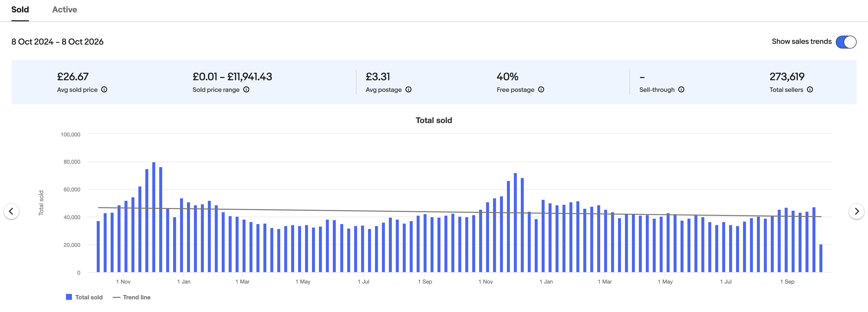This screenshot has width=868, height=312.
Task: Click the Total sold chart title
Action: (434, 121)
